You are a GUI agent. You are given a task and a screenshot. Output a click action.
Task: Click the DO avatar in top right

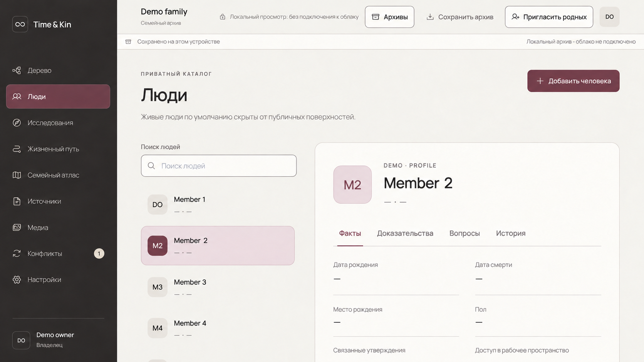click(609, 17)
